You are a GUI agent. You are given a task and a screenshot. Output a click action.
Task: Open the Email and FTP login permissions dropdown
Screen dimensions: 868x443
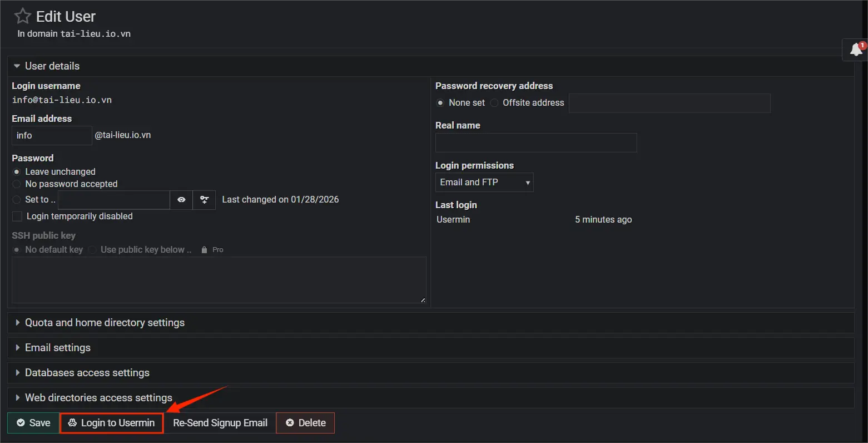(484, 182)
